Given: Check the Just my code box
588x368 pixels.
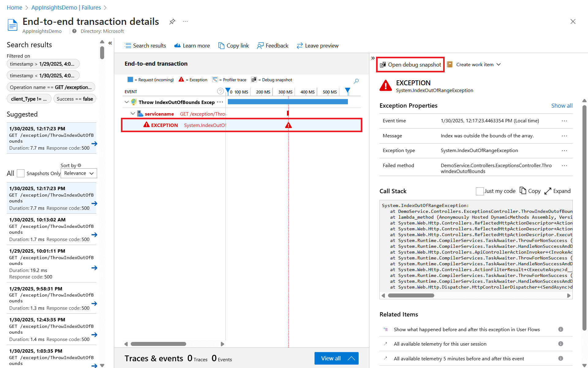Looking at the screenshot, I should [x=480, y=191].
